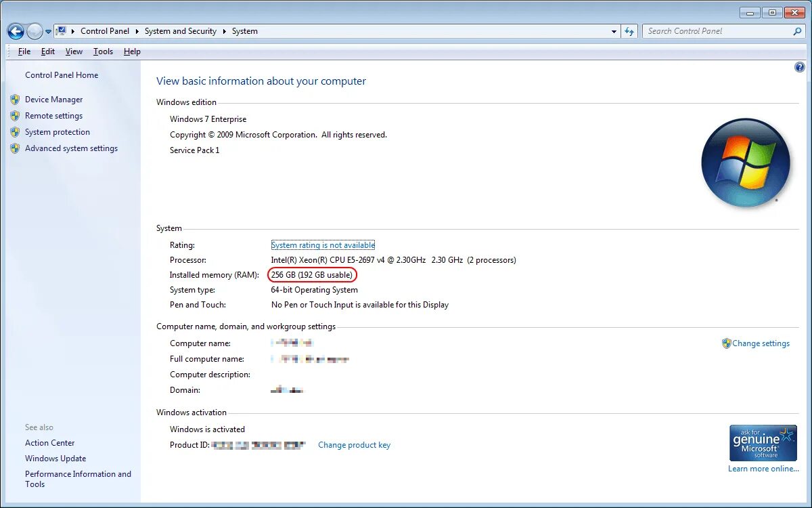The width and height of the screenshot is (812, 508).
Task: Click Learn more online link
Action: click(764, 469)
